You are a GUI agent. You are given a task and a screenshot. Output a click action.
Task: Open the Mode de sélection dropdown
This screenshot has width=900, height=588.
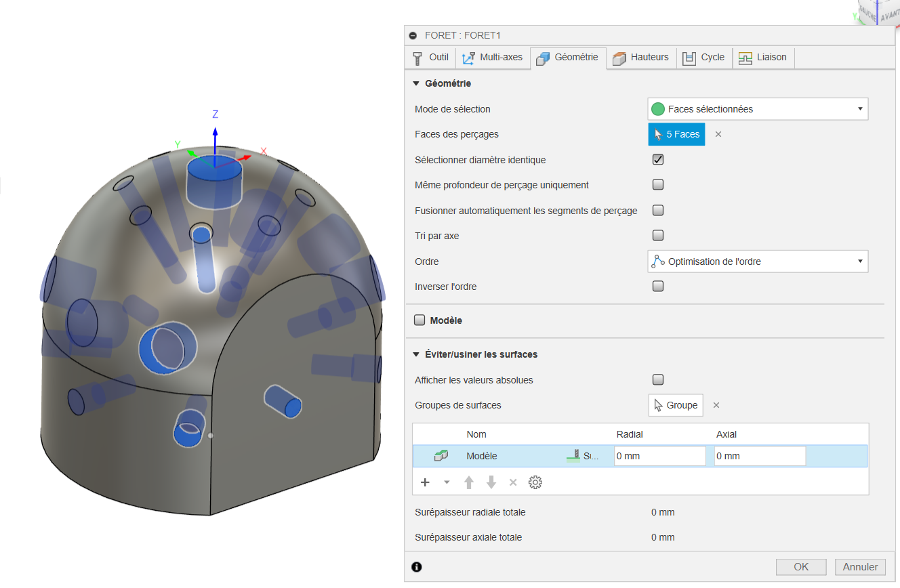coord(758,109)
